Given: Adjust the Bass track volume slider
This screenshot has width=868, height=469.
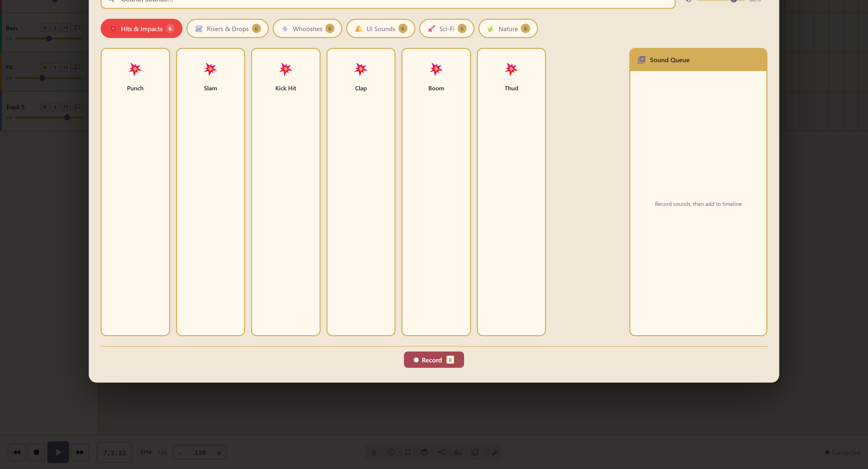Looking at the screenshot, I should pyautogui.click(x=49, y=39).
